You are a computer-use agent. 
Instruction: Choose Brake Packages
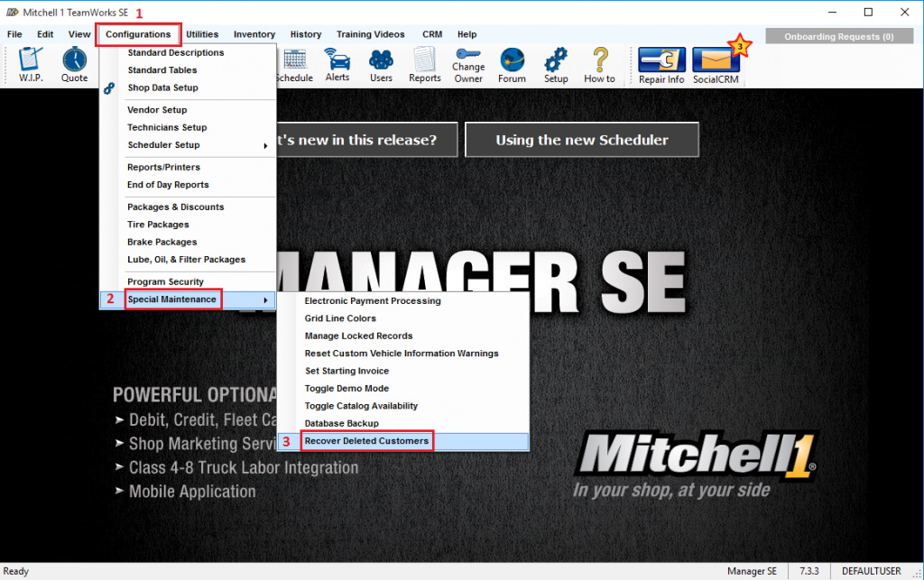tap(188, 242)
